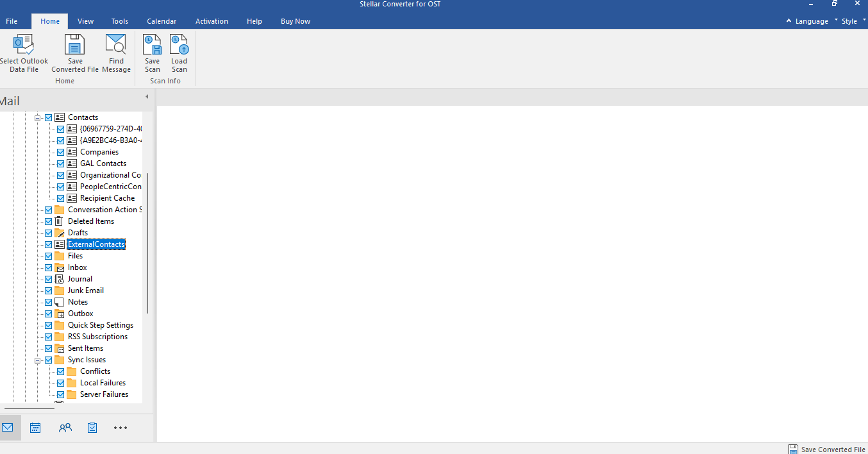868x454 pixels.
Task: Select the Junk Email folder
Action: (85, 290)
